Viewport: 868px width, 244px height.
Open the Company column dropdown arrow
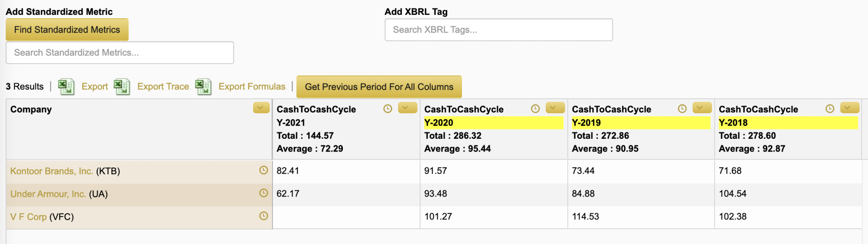coord(261,108)
